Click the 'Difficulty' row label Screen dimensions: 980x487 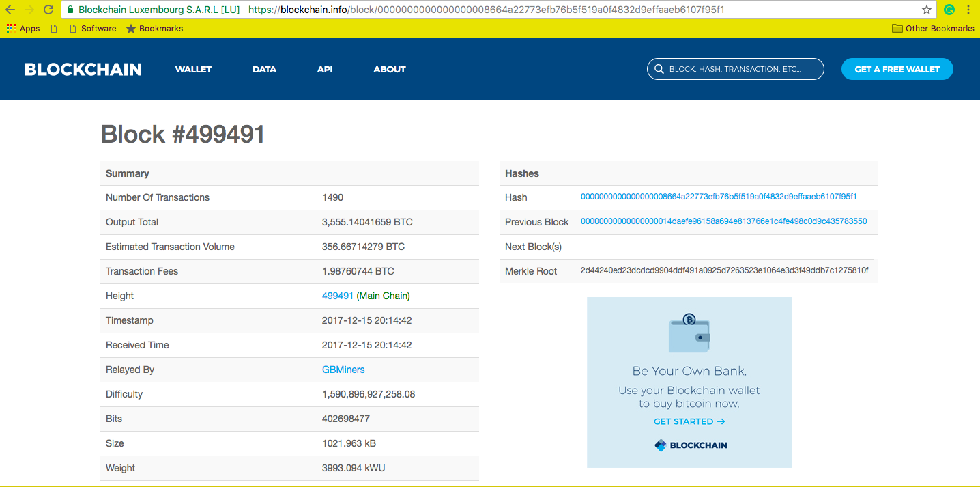tap(124, 394)
